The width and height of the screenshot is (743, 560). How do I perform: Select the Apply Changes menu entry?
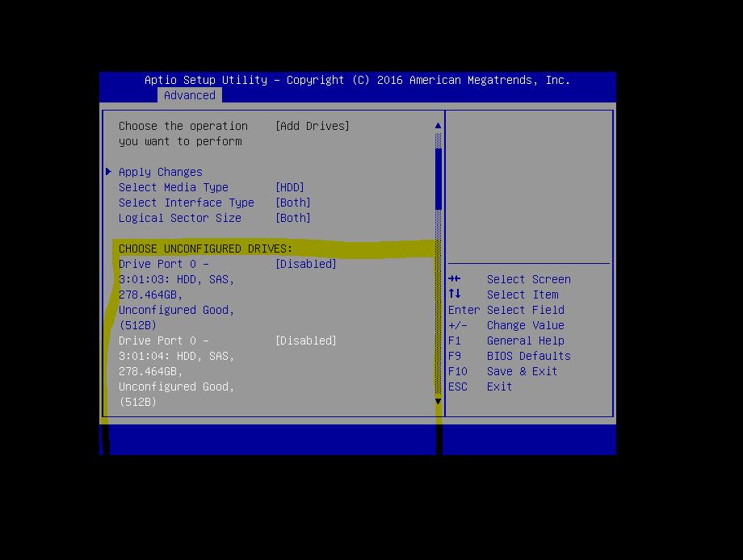click(161, 172)
